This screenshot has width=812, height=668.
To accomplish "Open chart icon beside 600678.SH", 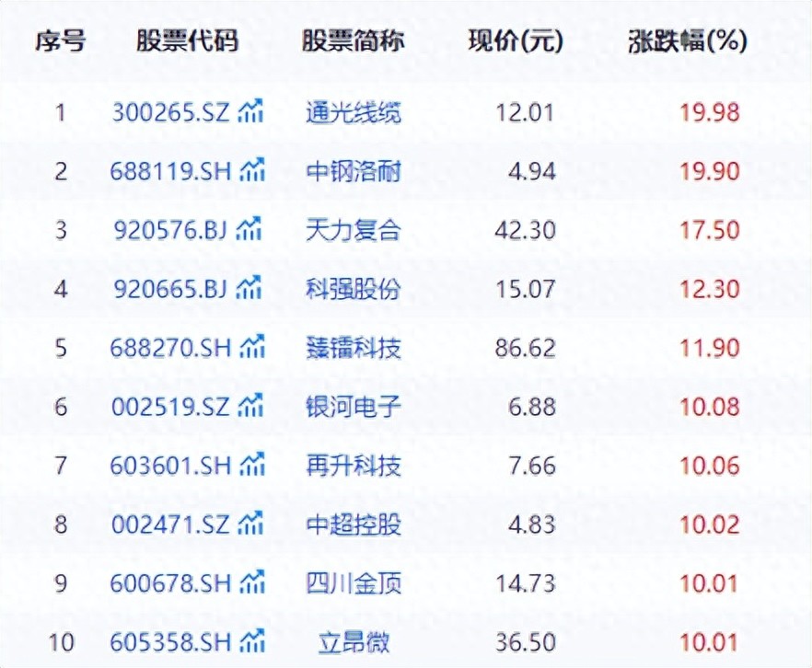I will tap(252, 582).
